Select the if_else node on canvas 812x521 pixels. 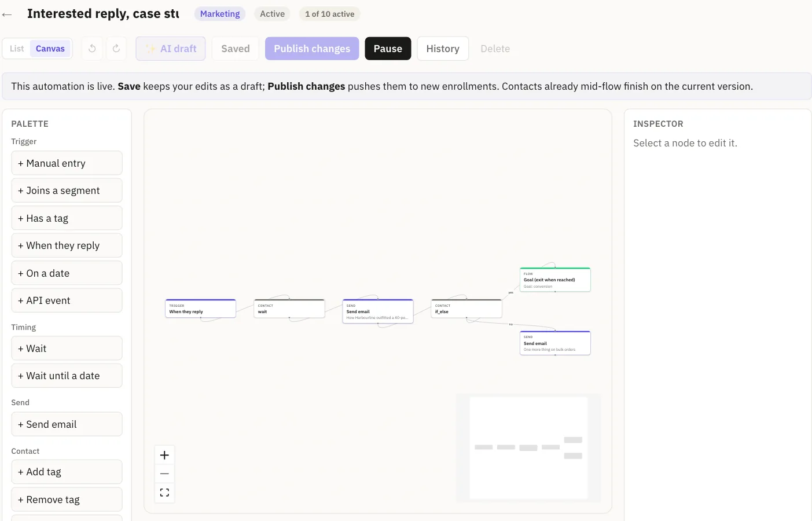point(466,309)
